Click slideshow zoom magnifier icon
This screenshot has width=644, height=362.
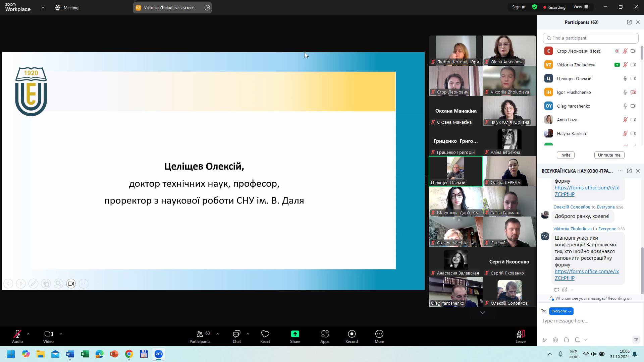tap(58, 284)
